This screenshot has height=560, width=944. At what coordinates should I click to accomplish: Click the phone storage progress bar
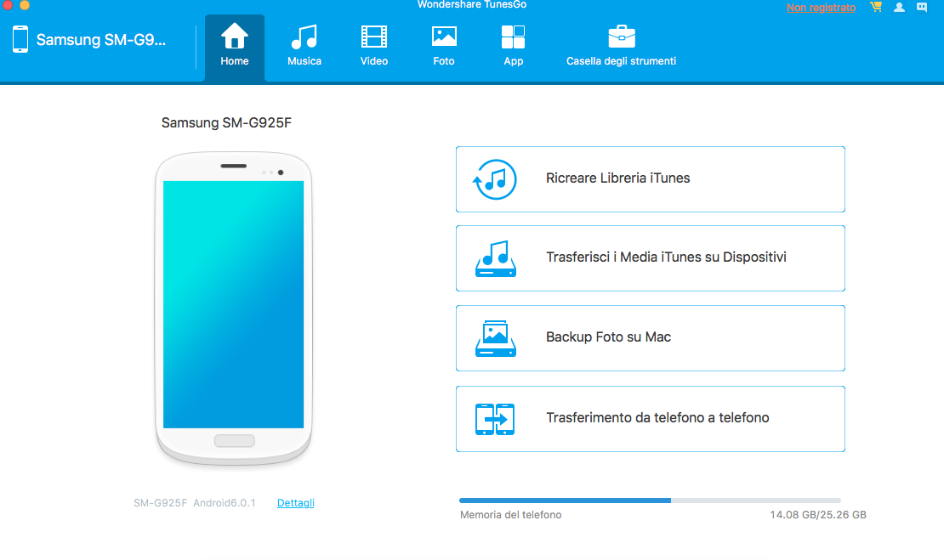650,501
